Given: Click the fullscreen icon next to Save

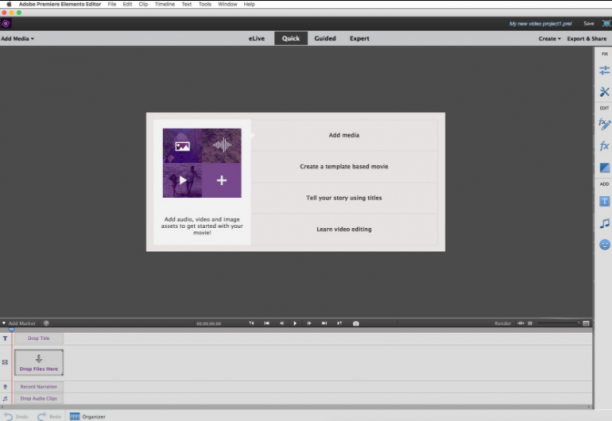Looking at the screenshot, I should tap(606, 23).
